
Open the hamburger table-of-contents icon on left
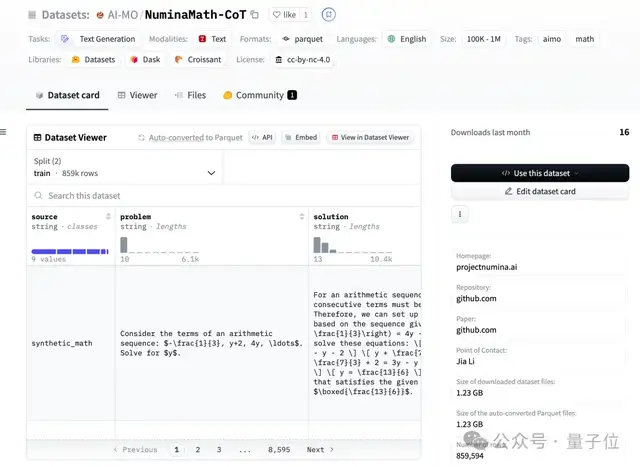click(3, 132)
